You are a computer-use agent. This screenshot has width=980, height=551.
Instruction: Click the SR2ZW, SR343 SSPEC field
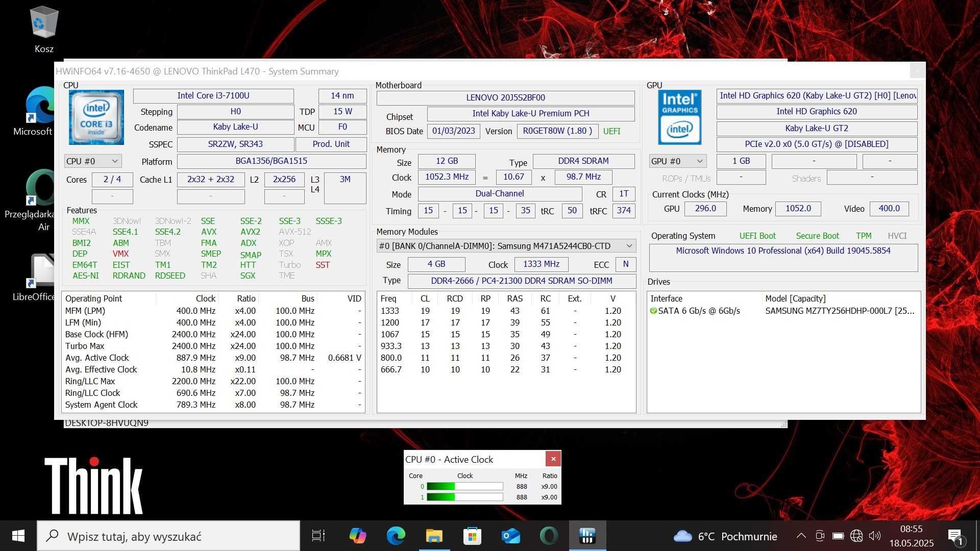(235, 144)
